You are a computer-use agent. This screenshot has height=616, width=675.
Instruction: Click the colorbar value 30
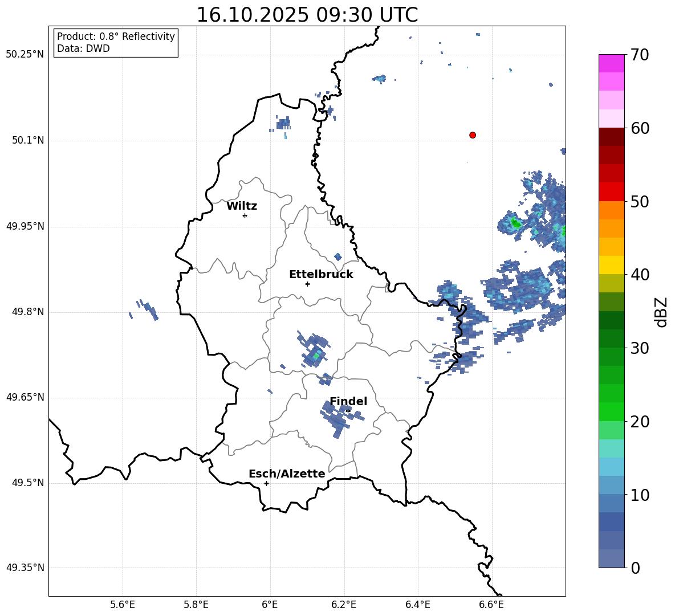(640, 348)
